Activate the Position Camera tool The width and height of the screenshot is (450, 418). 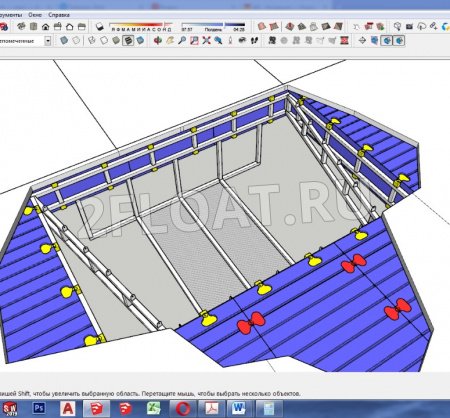(x=230, y=41)
